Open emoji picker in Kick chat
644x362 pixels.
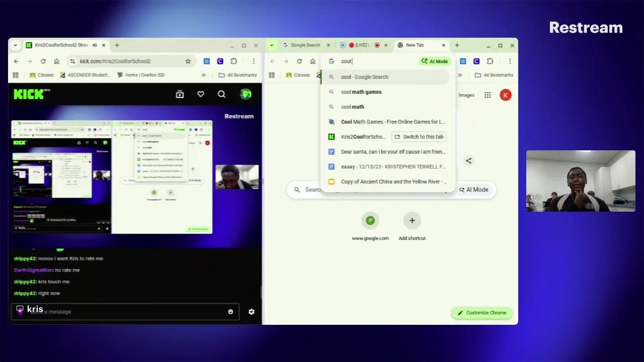click(230, 312)
